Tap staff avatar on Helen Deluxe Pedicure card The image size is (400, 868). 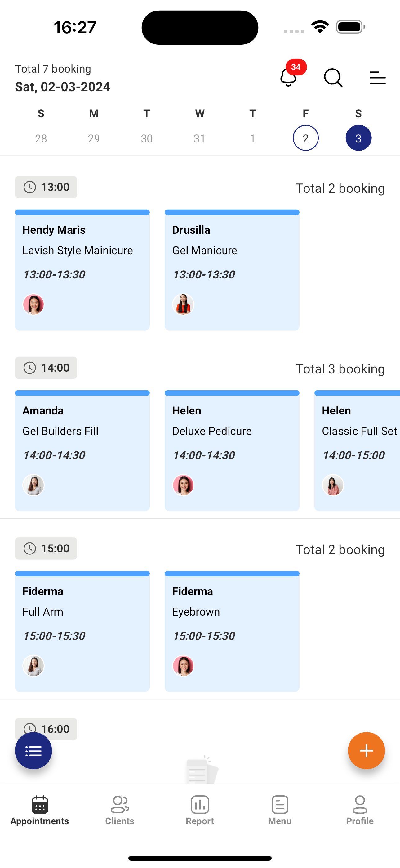[x=183, y=485]
